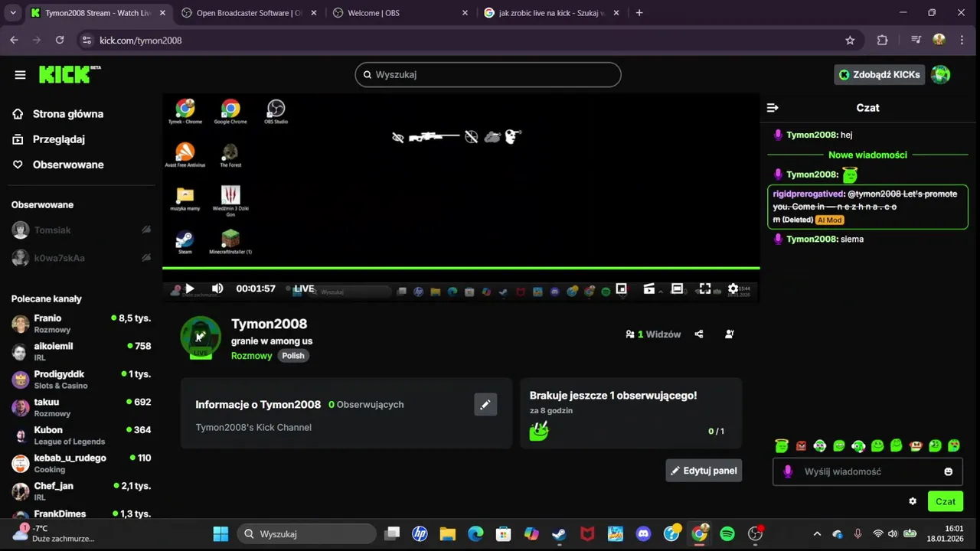Viewport: 980px width, 551px height.
Task: Toggle fullscreen for the stream
Action: click(705, 289)
